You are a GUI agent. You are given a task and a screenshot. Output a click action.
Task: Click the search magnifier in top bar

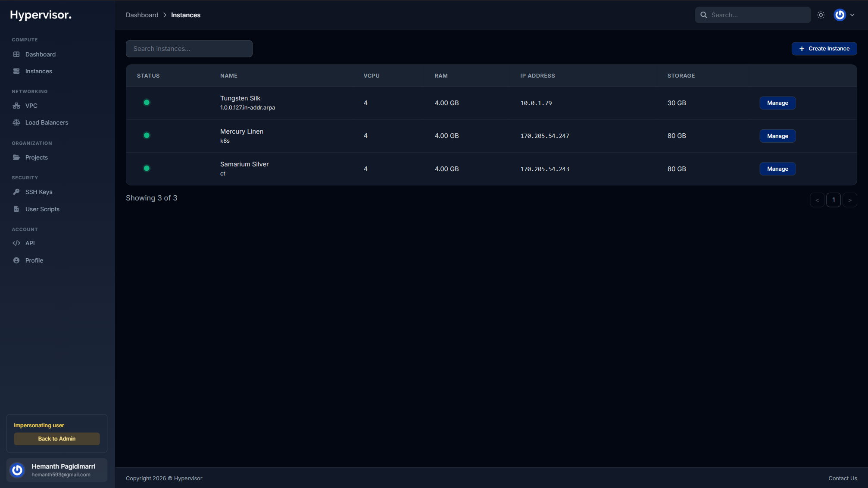click(704, 15)
